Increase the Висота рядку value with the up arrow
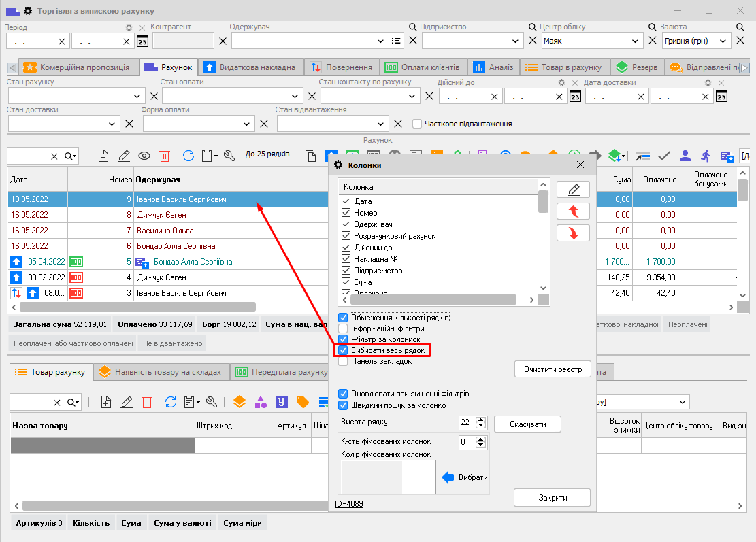This screenshot has width=756, height=542. 481,420
